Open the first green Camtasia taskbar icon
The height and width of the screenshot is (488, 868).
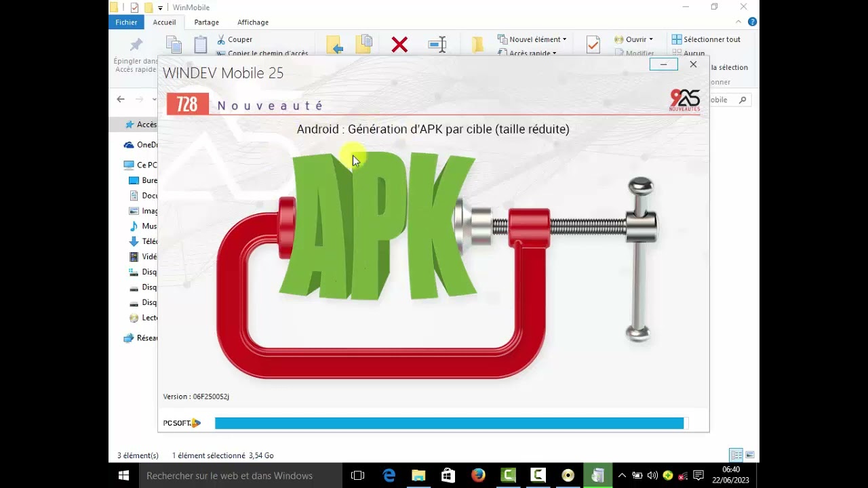coord(508,476)
